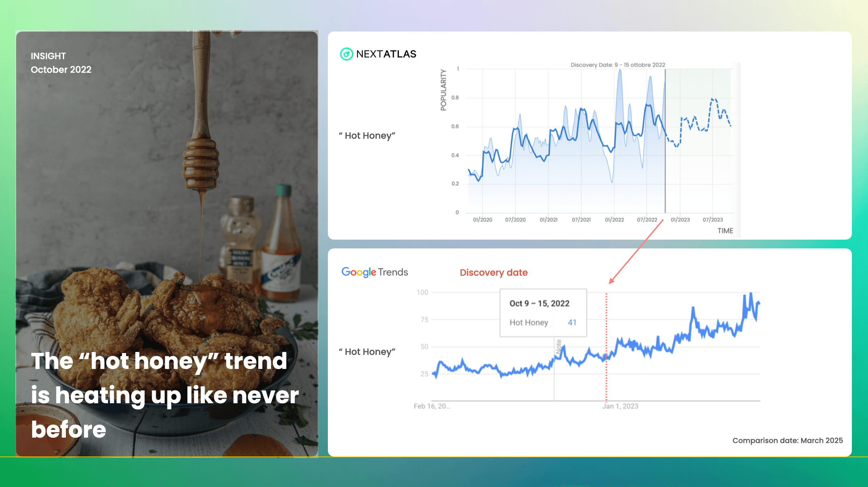Click the red arrow head pointing to Google chart
Screen dimensions: 868x487
[611, 281]
